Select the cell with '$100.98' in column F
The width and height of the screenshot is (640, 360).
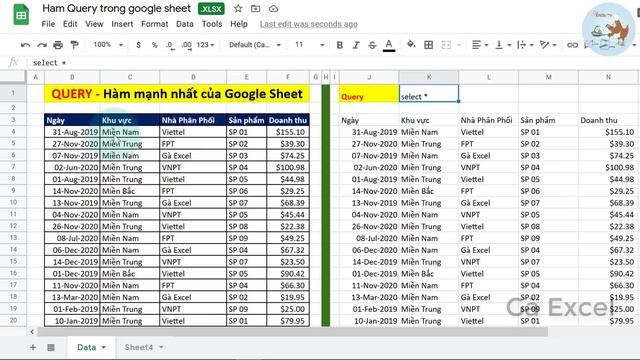point(288,167)
